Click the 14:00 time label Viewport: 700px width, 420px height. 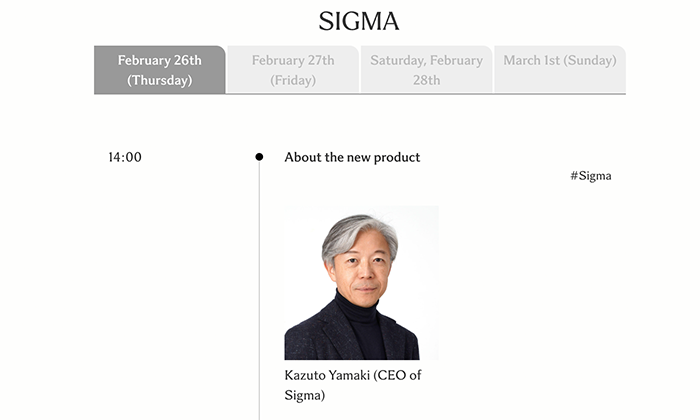tap(125, 157)
